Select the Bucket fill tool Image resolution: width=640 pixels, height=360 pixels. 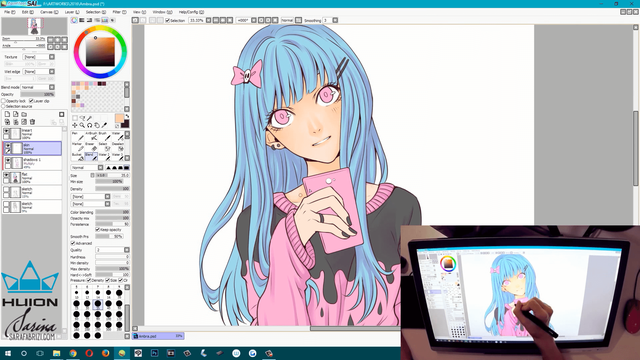(77, 157)
